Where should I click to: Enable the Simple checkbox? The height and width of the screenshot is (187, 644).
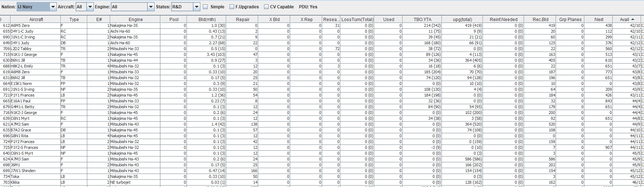point(205,7)
